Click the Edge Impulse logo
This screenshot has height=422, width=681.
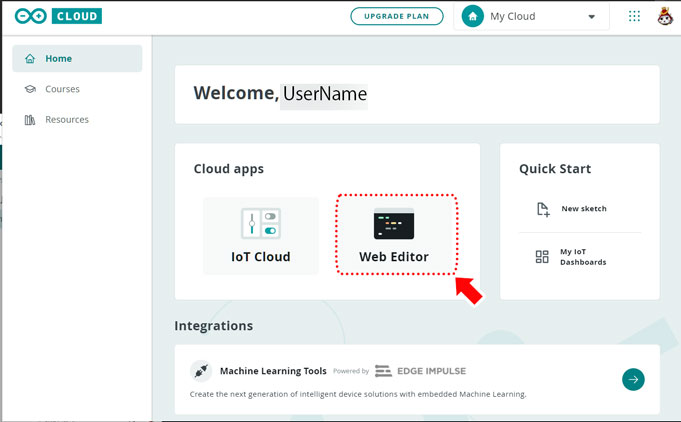point(420,371)
